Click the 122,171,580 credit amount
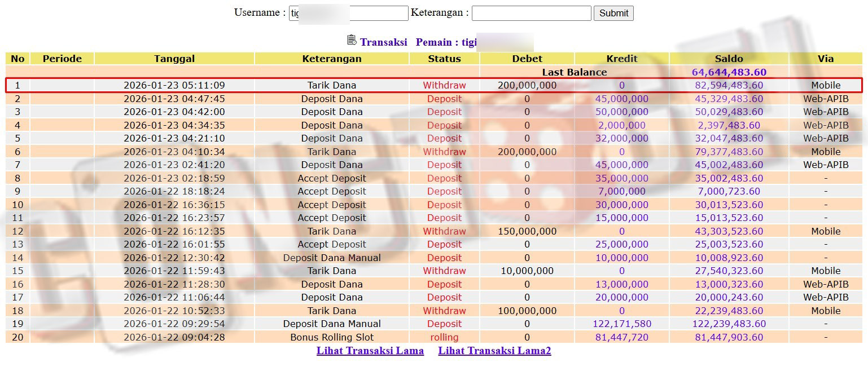The height and width of the screenshot is (371, 868). (x=621, y=324)
